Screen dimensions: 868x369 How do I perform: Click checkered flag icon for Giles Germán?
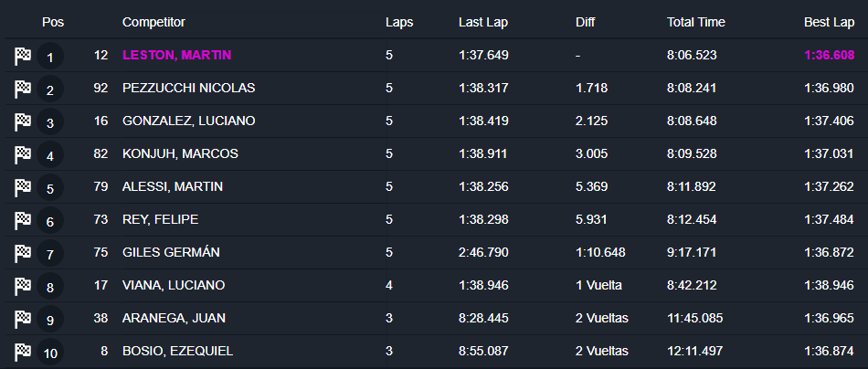23,253
